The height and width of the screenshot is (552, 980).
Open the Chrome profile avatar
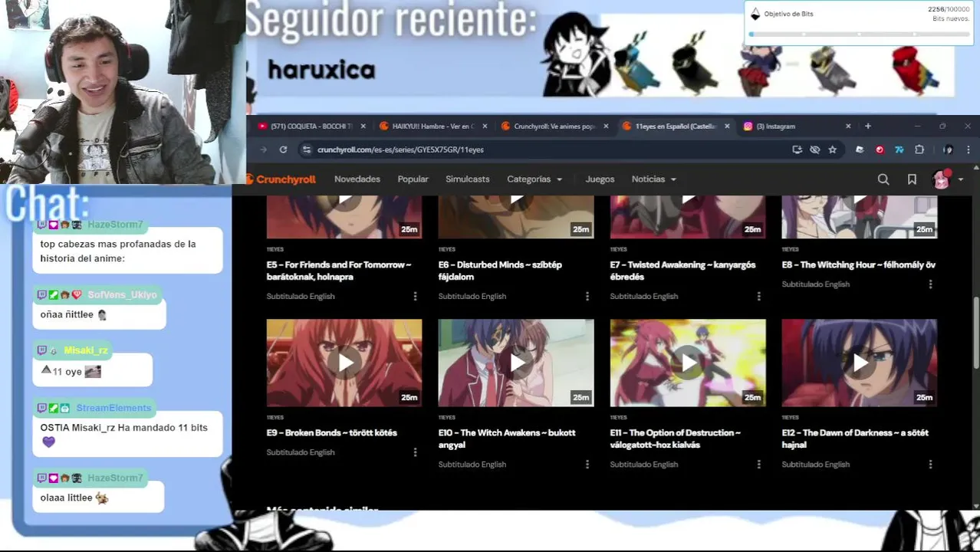(x=948, y=149)
